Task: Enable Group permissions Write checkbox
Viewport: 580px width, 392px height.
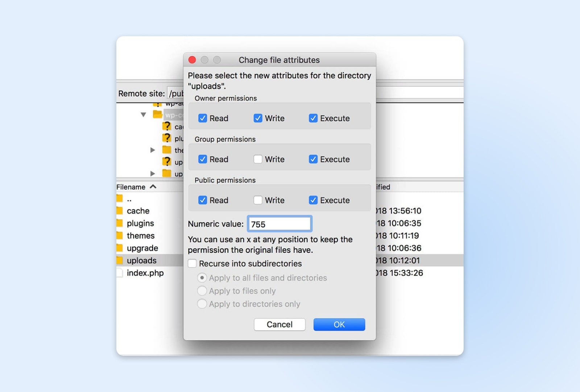Action: click(258, 159)
